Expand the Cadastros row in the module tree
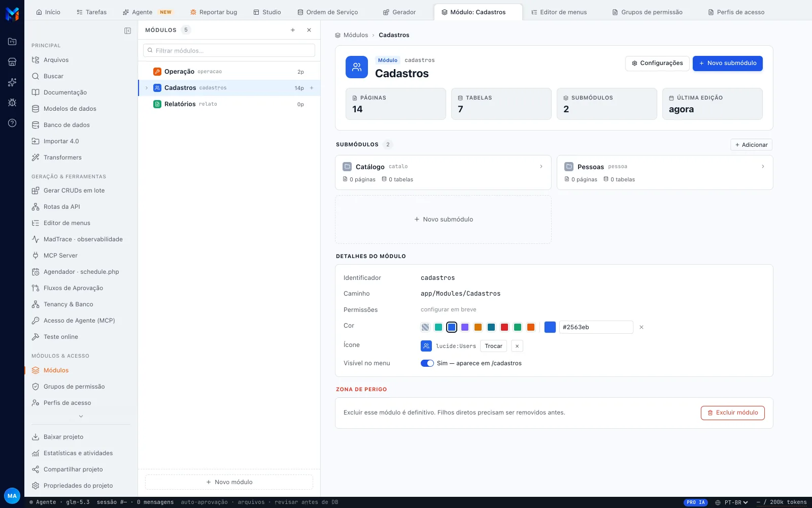Screen dimensions: 812x508 click(147, 88)
